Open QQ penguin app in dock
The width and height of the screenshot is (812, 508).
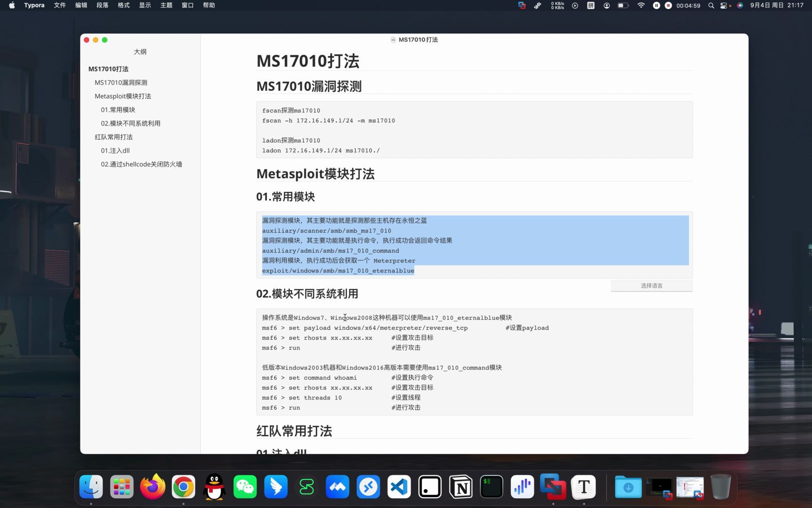(214, 487)
